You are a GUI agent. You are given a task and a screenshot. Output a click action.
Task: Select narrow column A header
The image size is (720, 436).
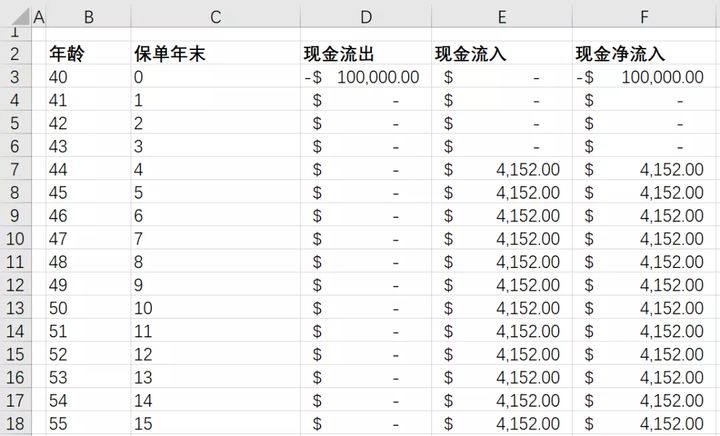pyautogui.click(x=39, y=17)
